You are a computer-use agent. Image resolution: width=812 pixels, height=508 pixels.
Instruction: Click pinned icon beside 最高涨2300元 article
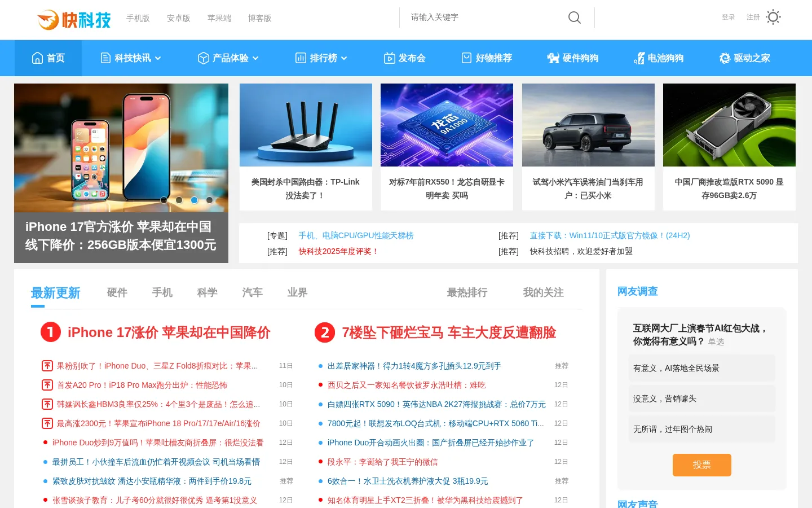47,423
